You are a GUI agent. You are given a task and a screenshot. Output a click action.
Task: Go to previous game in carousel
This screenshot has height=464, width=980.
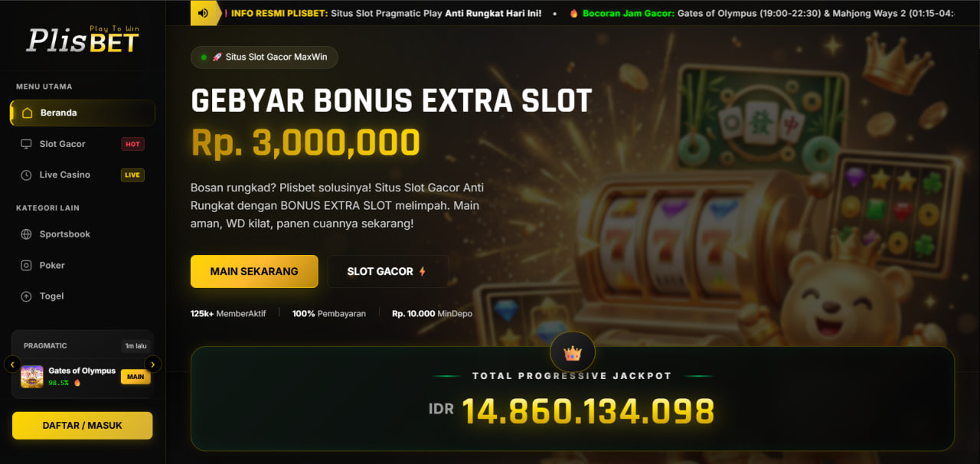point(11,364)
